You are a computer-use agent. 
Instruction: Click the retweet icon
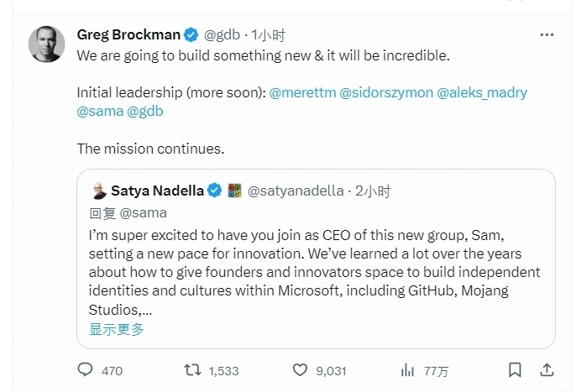coord(192,370)
